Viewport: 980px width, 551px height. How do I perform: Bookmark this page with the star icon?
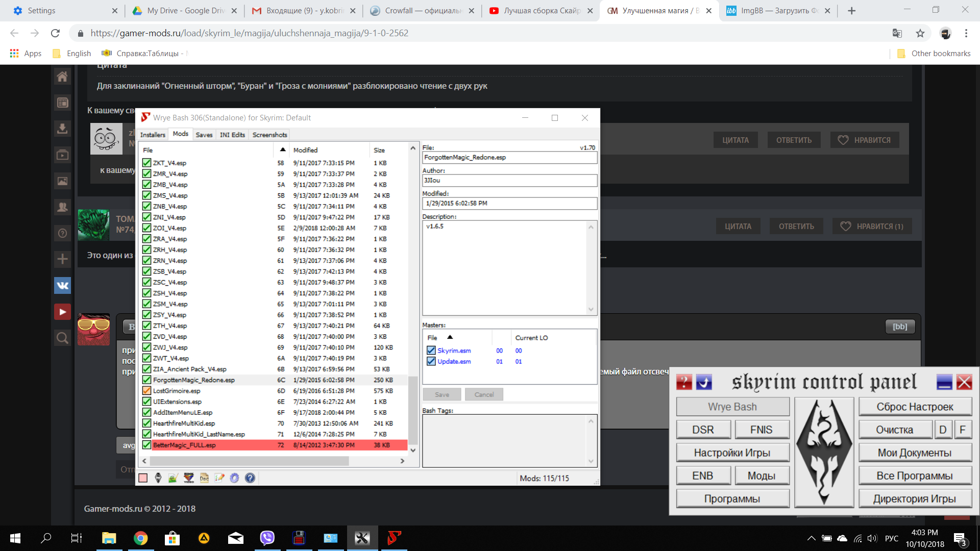click(x=920, y=33)
